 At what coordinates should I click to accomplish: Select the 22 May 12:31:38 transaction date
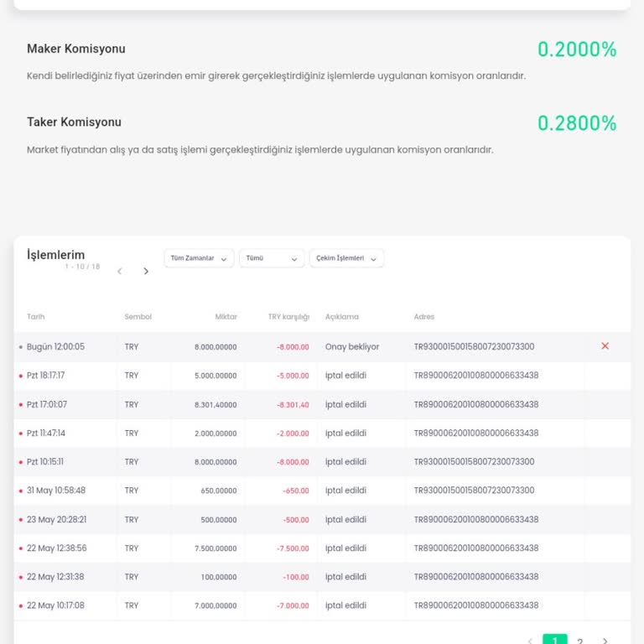click(55, 577)
